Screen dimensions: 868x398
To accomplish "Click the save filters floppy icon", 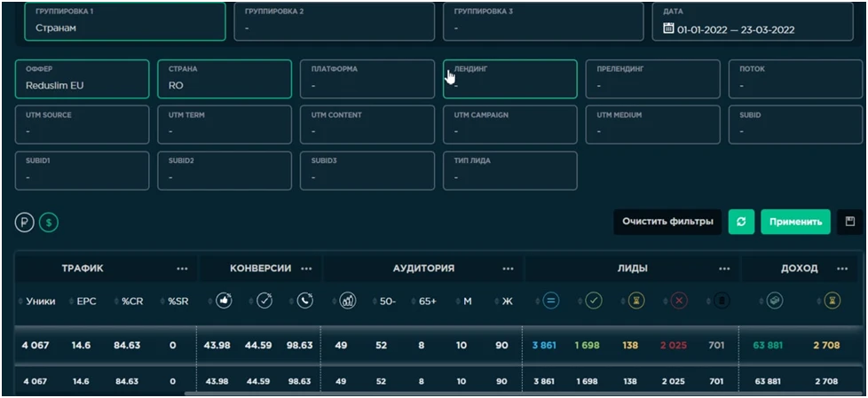I will click(849, 222).
